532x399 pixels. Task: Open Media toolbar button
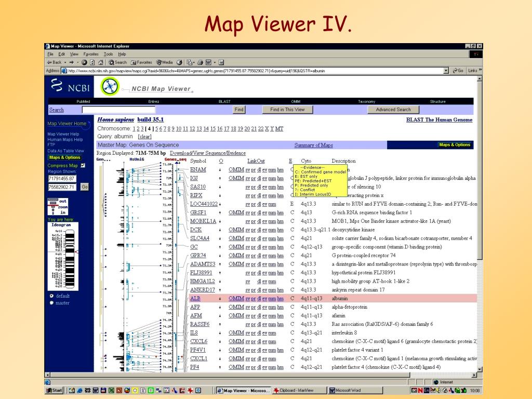(165, 62)
